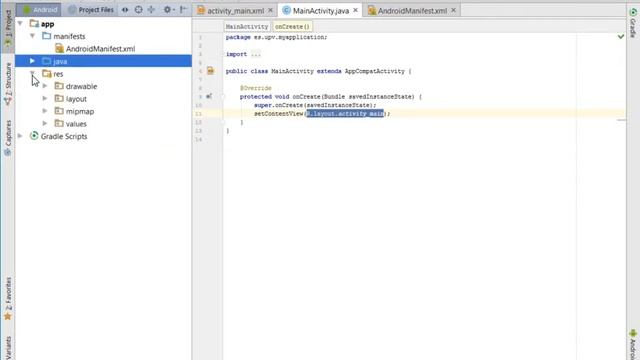Open the Build Variants sidebar button
Image resolution: width=640 pixels, height=360 pixels.
(8, 348)
